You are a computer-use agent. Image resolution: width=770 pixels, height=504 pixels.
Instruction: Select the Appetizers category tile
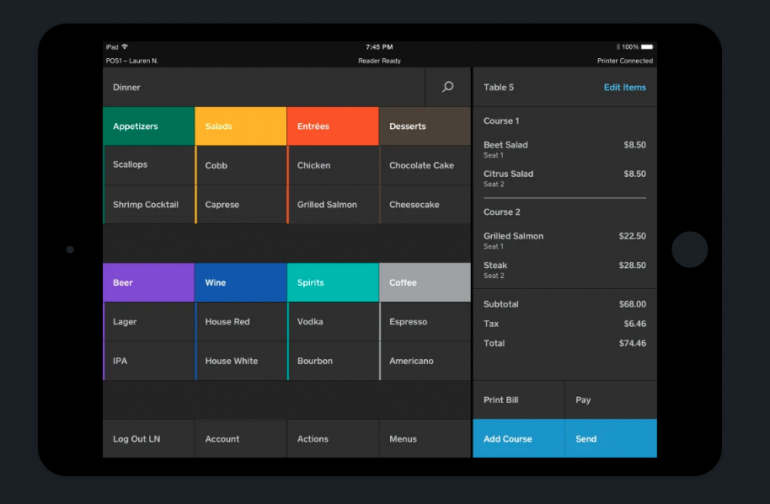coord(148,127)
